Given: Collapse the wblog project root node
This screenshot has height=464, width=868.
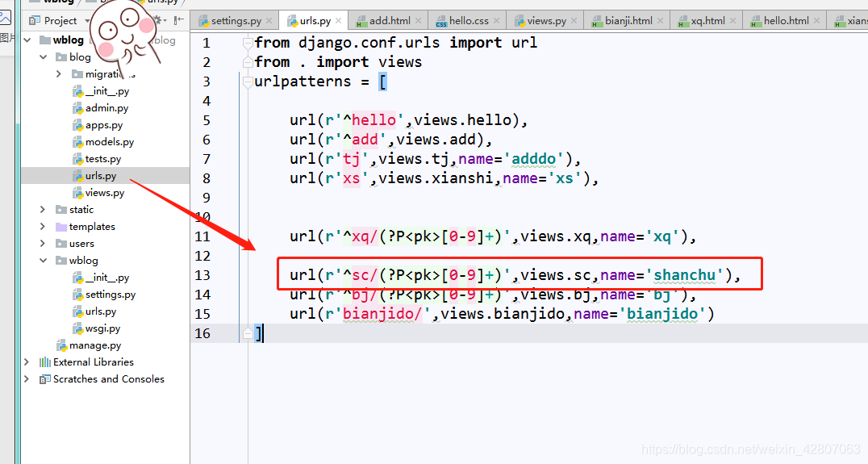Looking at the screenshot, I should (x=27, y=40).
